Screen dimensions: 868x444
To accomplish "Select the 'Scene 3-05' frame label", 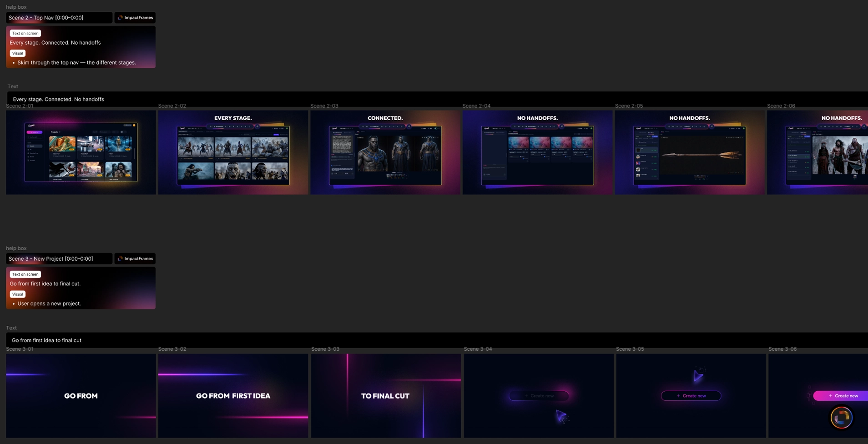I will point(630,349).
